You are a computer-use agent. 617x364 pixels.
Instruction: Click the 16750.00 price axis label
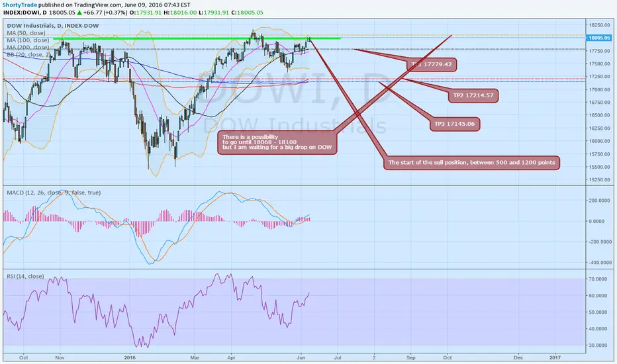tap(599, 103)
